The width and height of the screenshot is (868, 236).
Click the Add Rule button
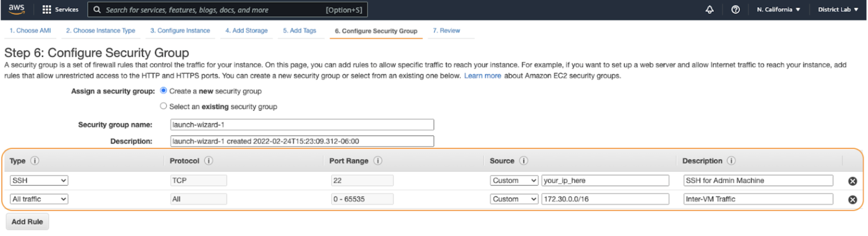[27, 222]
